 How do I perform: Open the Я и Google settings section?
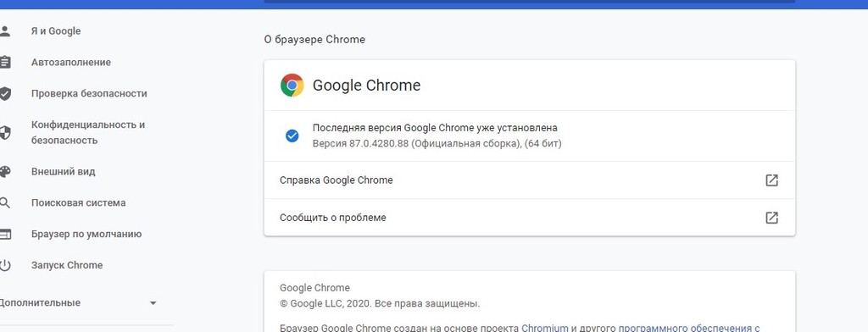pos(56,31)
